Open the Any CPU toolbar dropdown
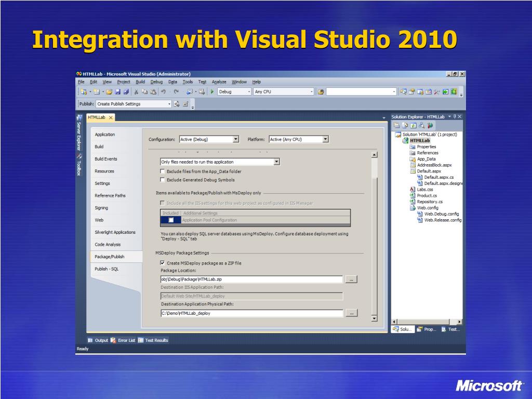 click(x=312, y=91)
